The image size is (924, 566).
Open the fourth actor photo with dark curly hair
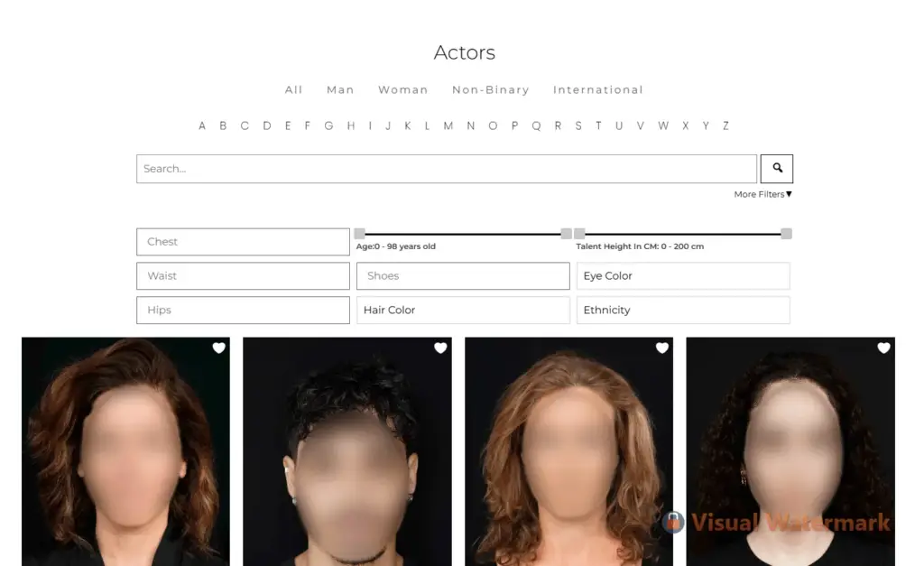coord(790,451)
